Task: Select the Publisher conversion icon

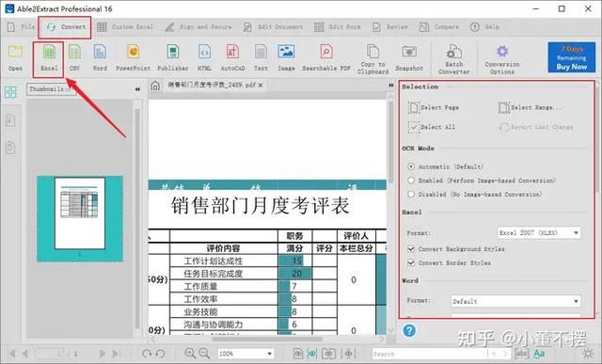Action: [173, 57]
